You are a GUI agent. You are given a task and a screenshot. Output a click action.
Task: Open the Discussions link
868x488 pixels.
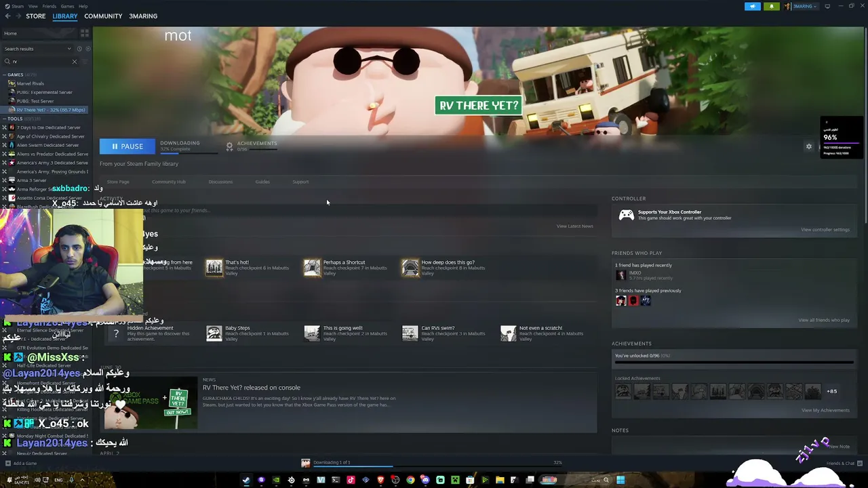tap(220, 182)
